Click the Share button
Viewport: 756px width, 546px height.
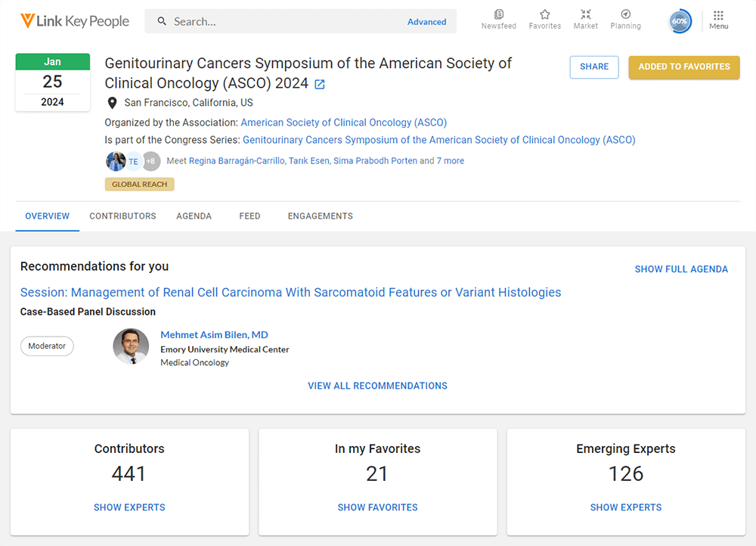point(593,67)
